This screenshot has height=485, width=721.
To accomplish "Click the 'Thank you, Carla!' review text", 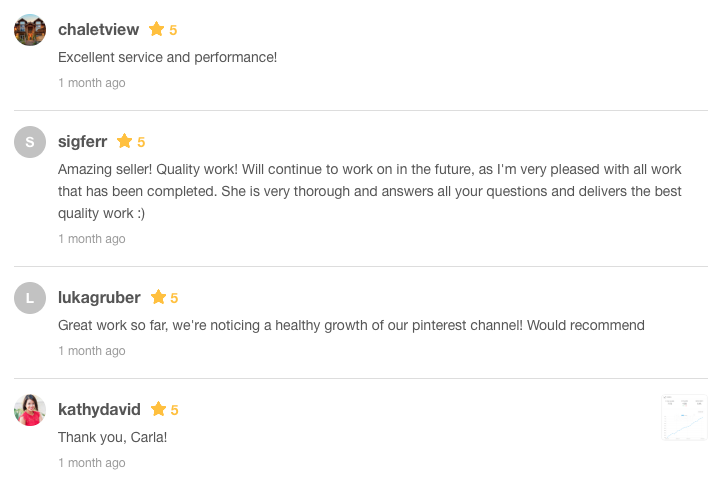I will click(x=113, y=437).
